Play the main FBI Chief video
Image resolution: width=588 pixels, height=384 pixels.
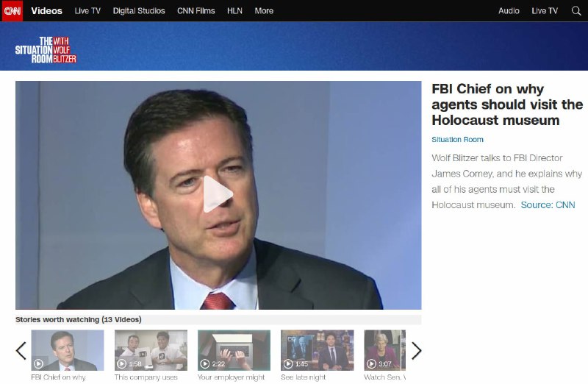(x=218, y=194)
